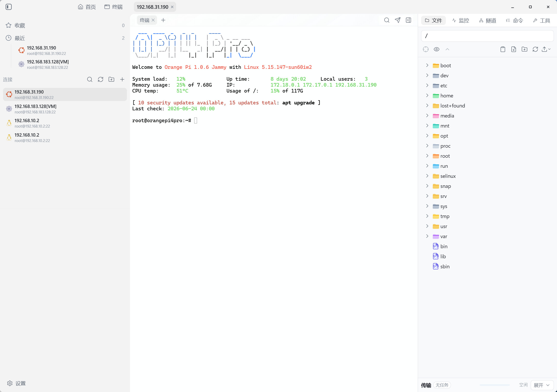Open the upload dropdown button
The image size is (557, 392).
tap(546, 49)
